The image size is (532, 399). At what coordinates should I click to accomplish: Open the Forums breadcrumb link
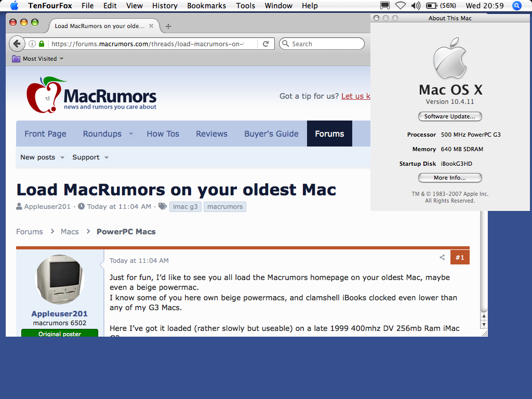click(x=30, y=232)
